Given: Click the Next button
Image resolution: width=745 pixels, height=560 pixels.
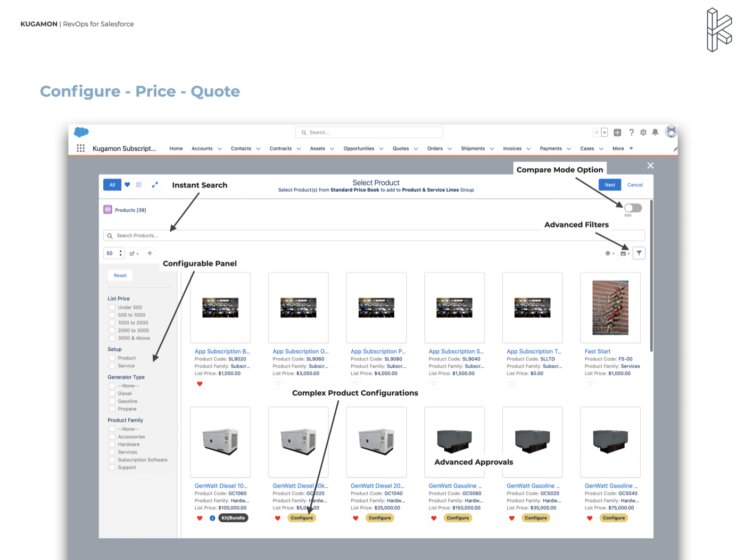Looking at the screenshot, I should point(609,184).
